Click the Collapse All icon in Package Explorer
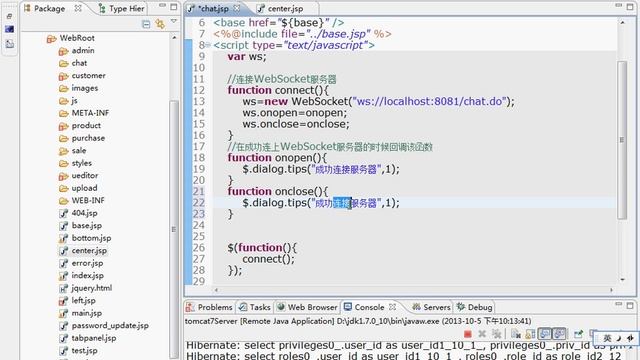 click(146, 24)
